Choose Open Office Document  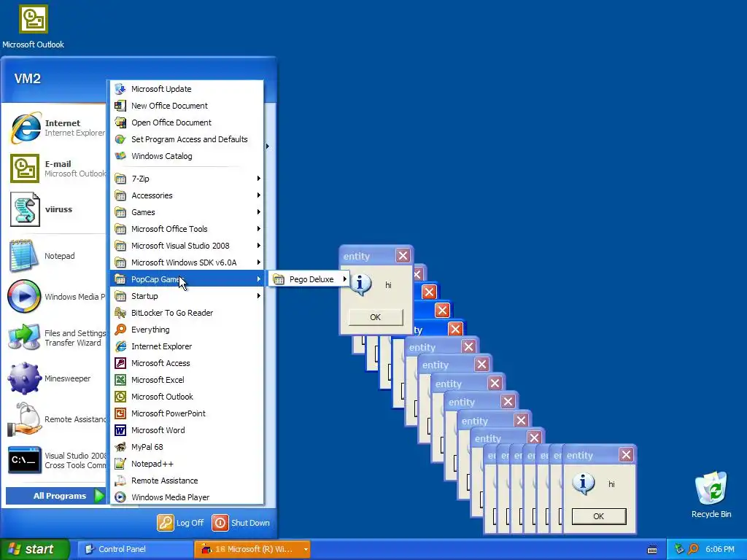pyautogui.click(x=187, y=122)
